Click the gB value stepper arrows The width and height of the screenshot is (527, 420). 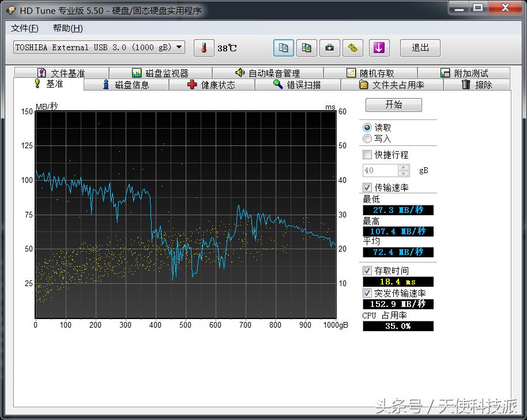pyautogui.click(x=404, y=170)
